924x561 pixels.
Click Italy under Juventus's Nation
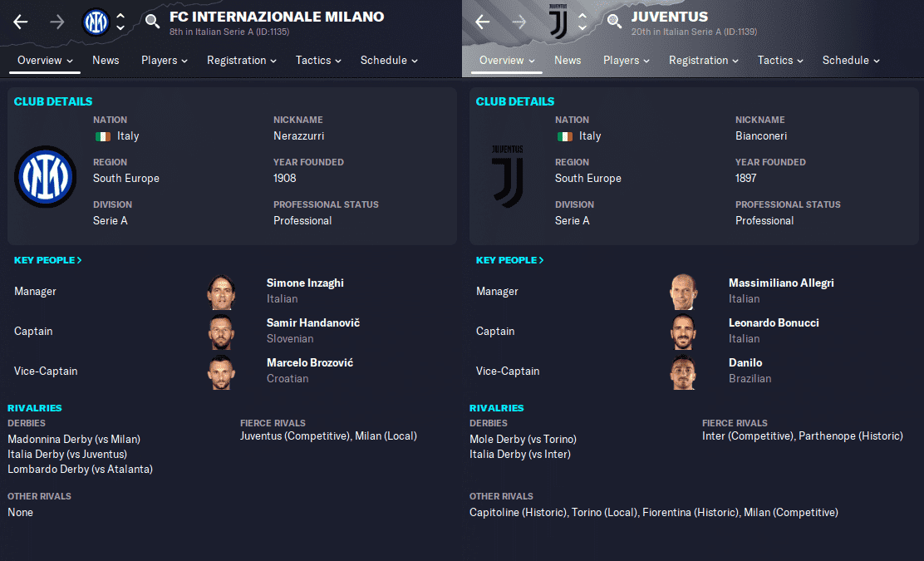[590, 136]
